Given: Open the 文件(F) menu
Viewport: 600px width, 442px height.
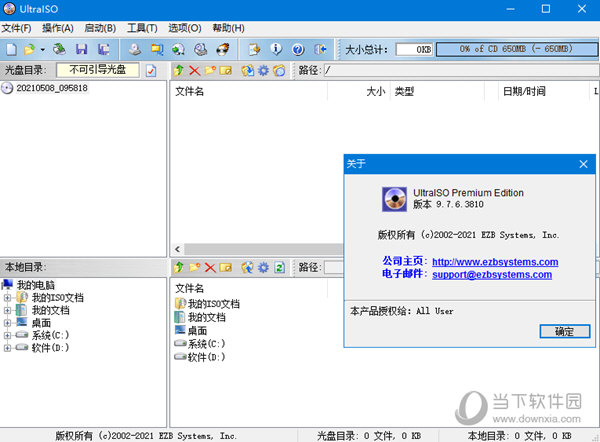Looking at the screenshot, I should click(x=16, y=28).
